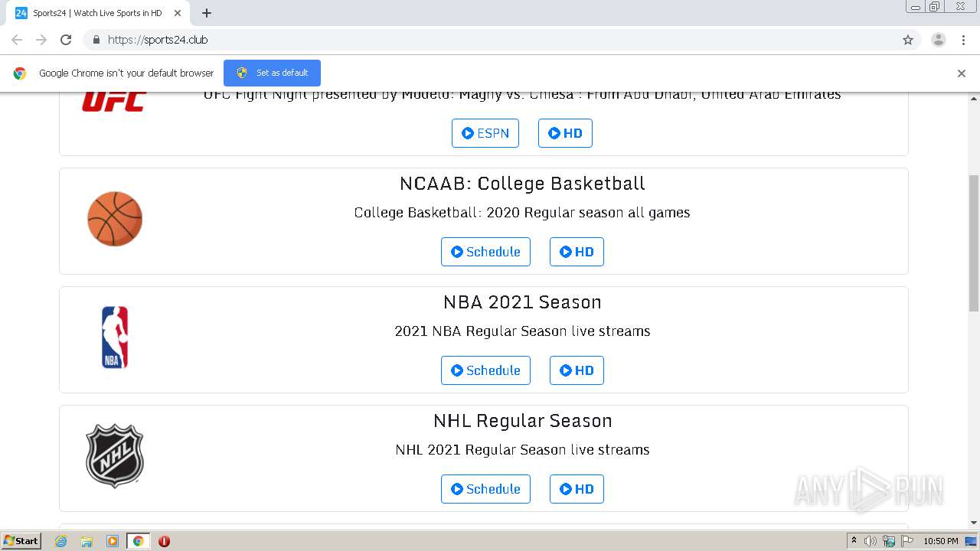Click the NBA logo icon

pyautogui.click(x=115, y=337)
